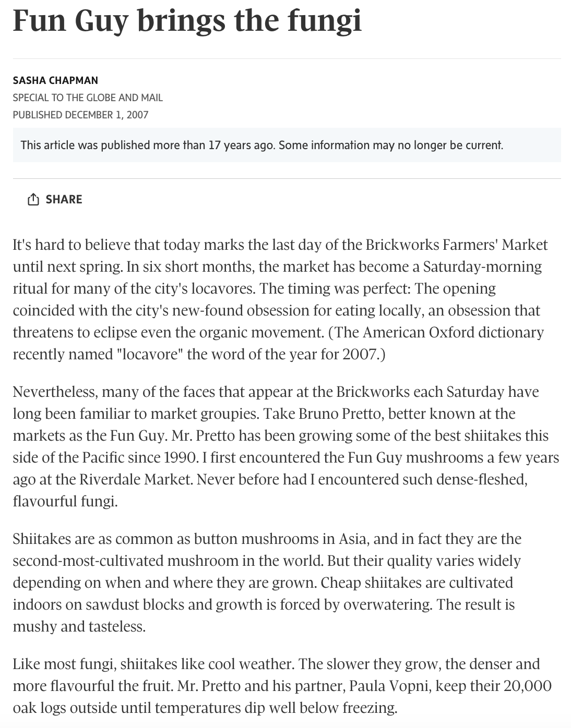Click the '17 years ago' notice banner
The width and height of the screenshot is (571, 728).
click(287, 145)
